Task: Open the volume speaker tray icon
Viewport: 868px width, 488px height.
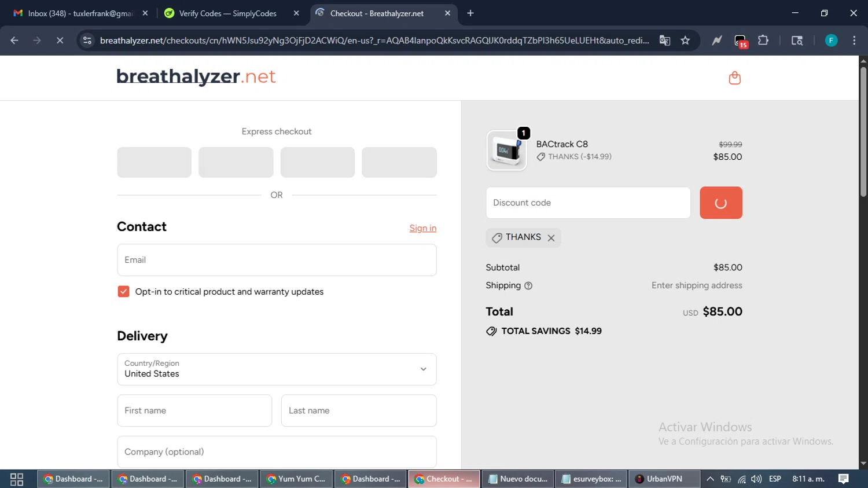Action: point(756,479)
